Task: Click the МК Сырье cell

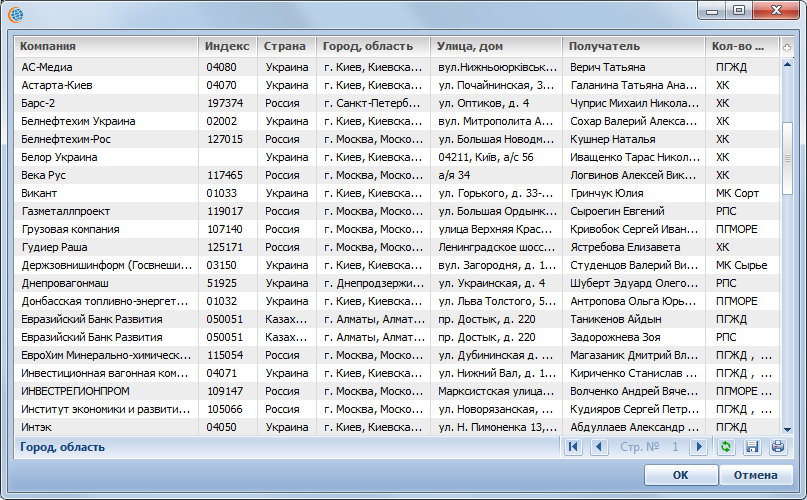Action: click(x=742, y=265)
